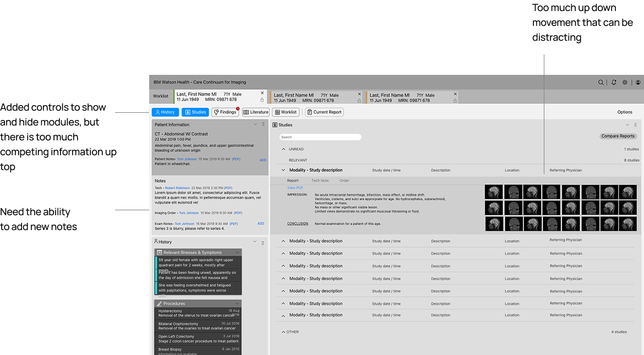Toggle the History module button
The width and height of the screenshot is (644, 355).
165,112
